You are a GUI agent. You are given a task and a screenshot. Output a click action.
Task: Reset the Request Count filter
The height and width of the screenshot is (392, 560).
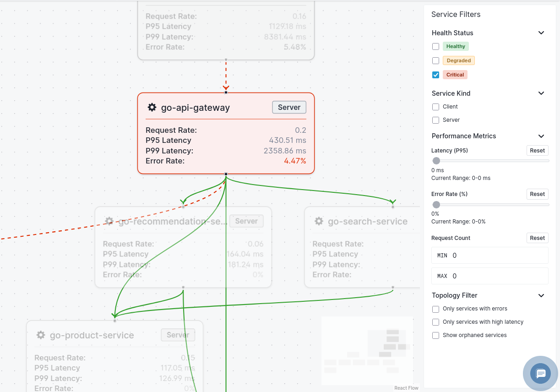[537, 238]
